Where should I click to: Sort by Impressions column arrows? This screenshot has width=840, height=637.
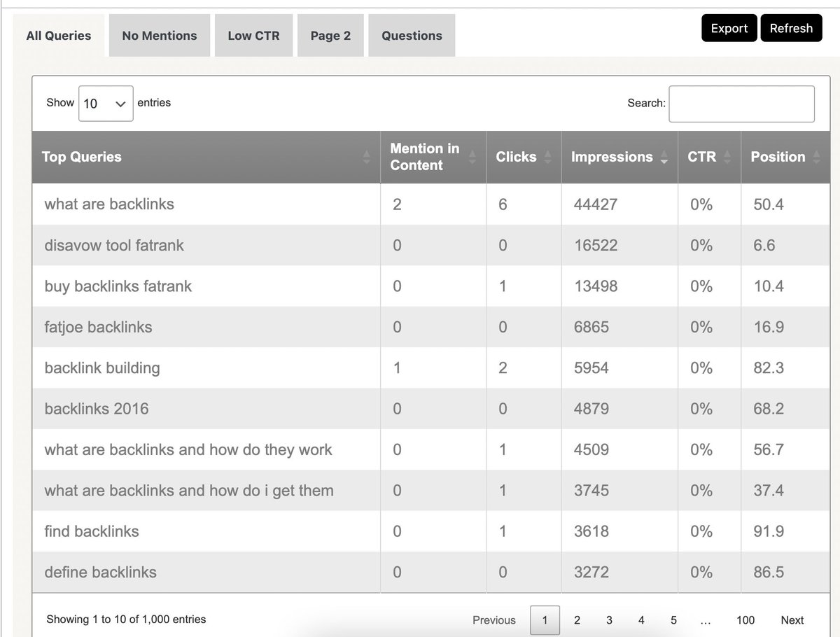664,157
